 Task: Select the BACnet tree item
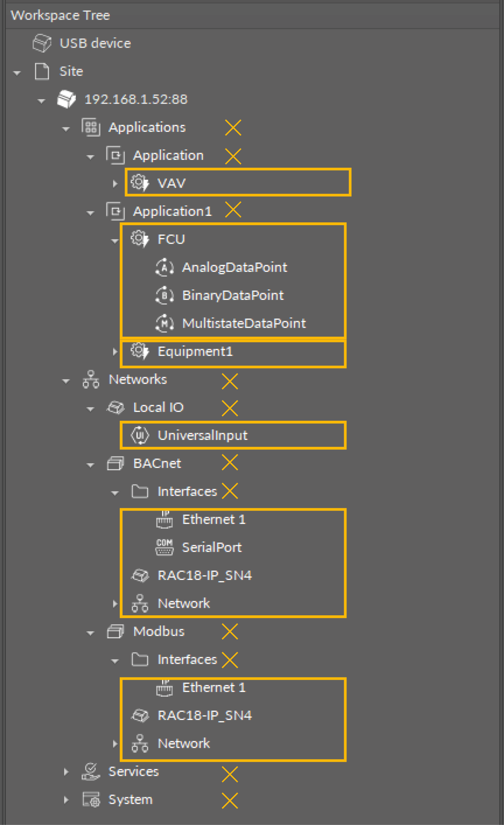point(157,464)
